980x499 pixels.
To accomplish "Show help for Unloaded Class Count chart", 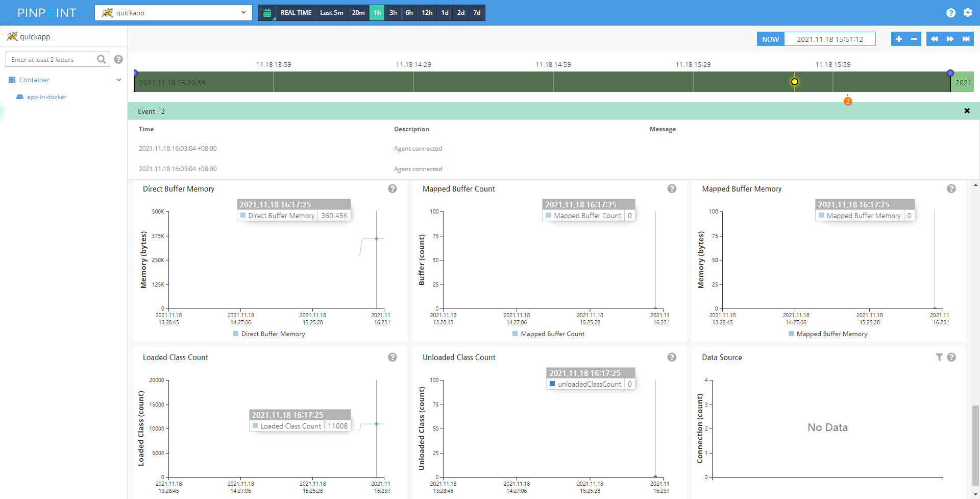I will click(672, 358).
